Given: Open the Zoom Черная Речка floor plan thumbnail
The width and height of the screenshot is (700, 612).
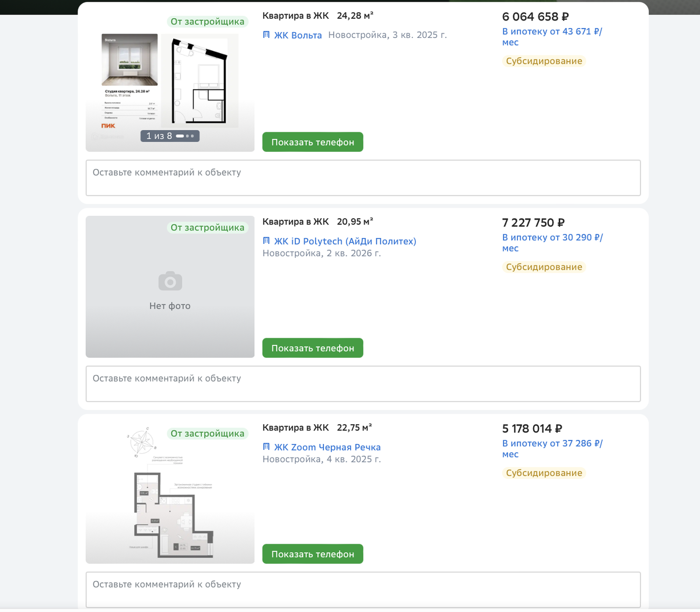Looking at the screenshot, I should (170, 502).
